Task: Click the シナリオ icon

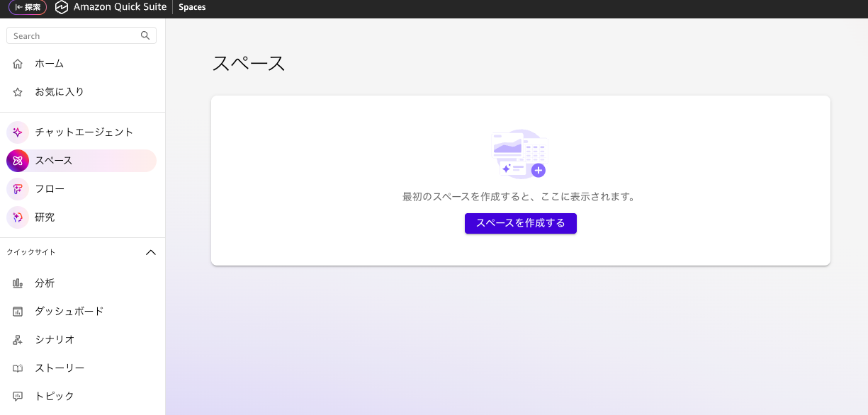Action: pos(18,340)
